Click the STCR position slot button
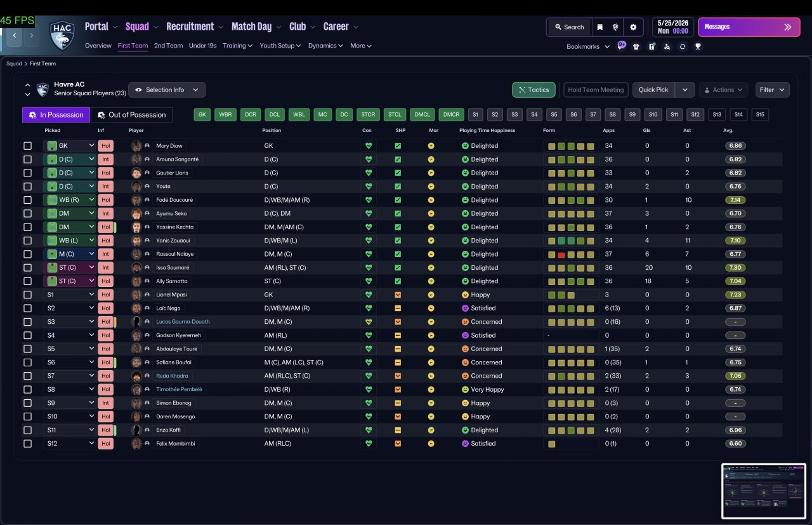 pyautogui.click(x=368, y=115)
